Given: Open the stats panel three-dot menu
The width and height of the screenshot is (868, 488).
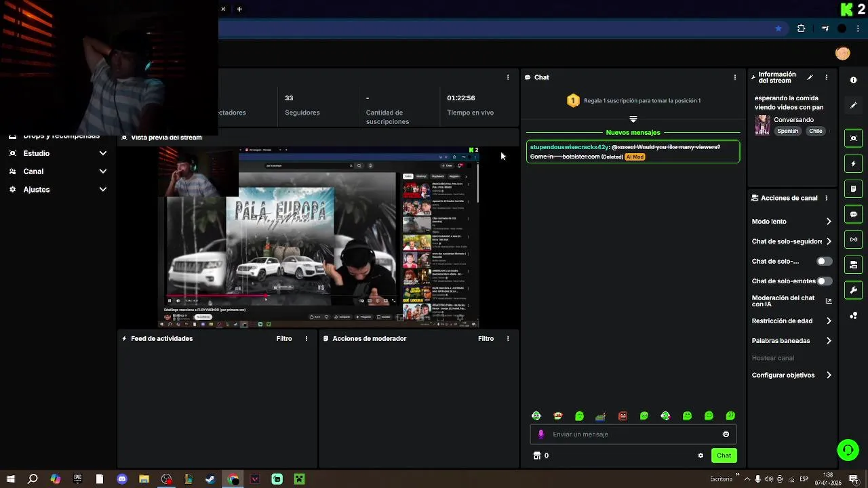Looking at the screenshot, I should (508, 77).
